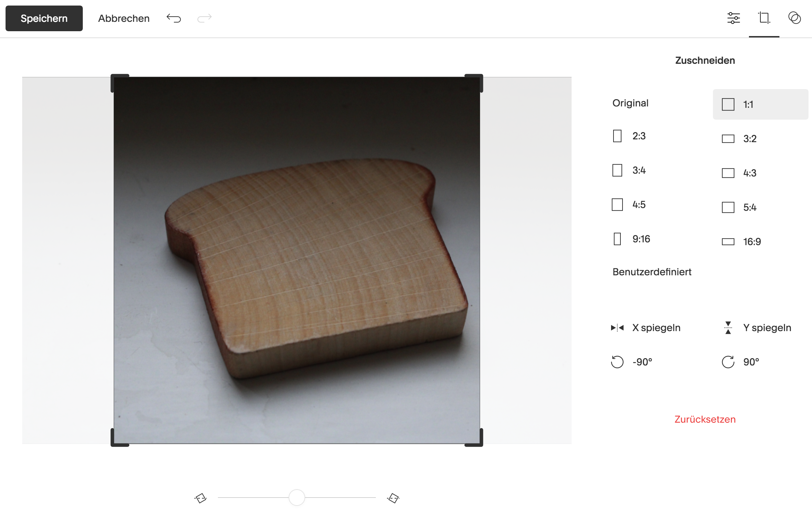Rotate image -90° counterclockwise
The height and width of the screenshot is (518, 812).
tap(632, 362)
